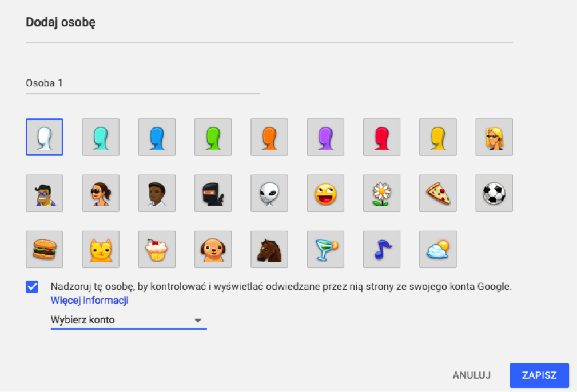Click the ANULUJ button
577x392 pixels.
[x=471, y=375]
